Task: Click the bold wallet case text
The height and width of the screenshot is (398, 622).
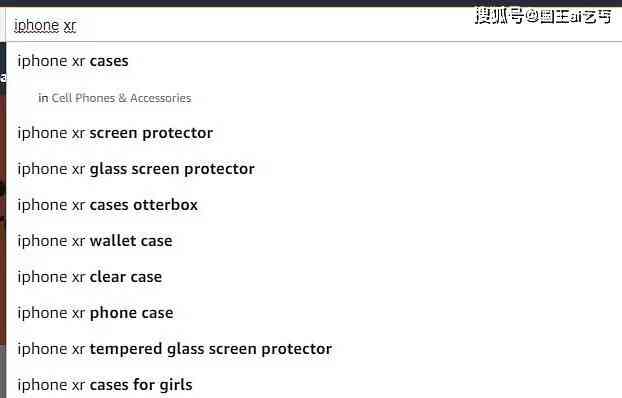Action: (131, 241)
